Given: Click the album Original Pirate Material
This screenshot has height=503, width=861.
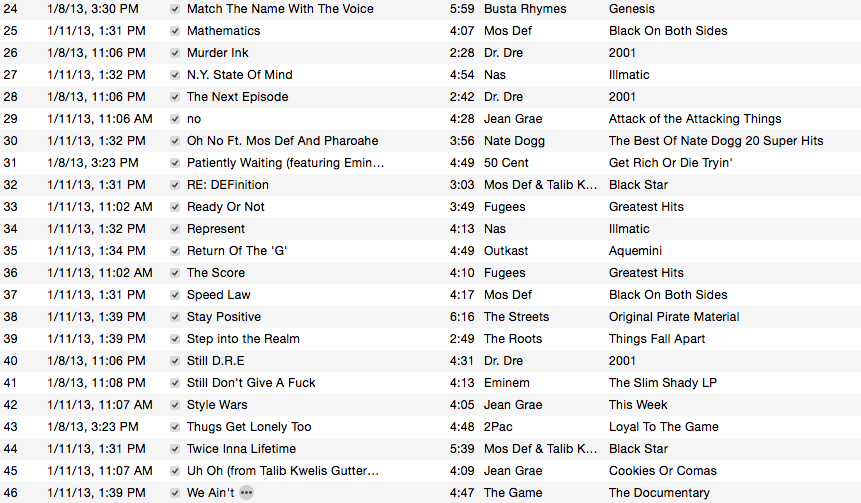Looking at the screenshot, I should (x=674, y=317).
